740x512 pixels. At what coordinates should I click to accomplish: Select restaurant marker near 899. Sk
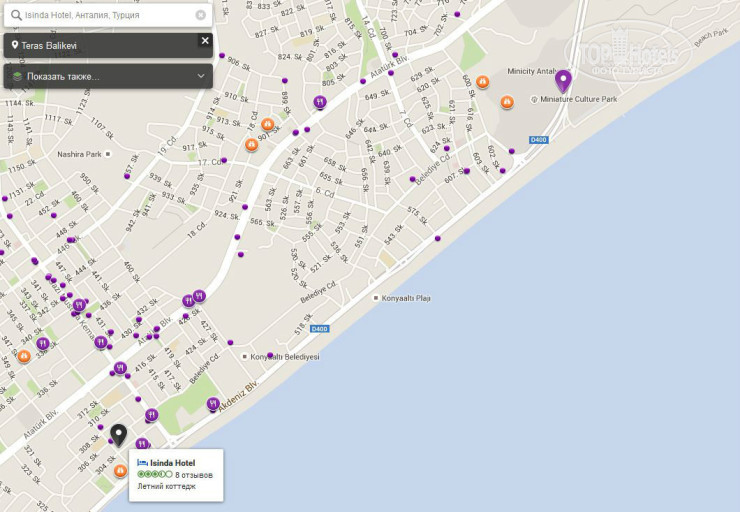[x=320, y=101]
